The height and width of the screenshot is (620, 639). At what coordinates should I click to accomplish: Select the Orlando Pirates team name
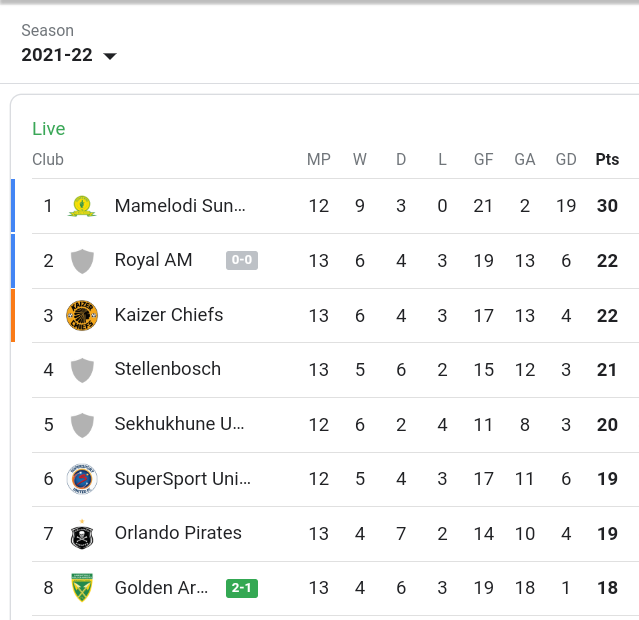point(178,533)
